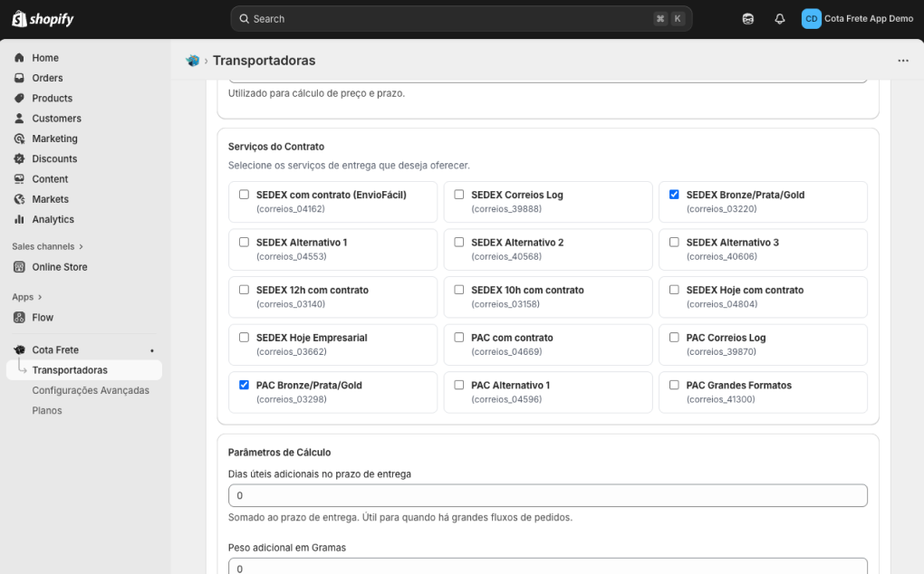Image resolution: width=924 pixels, height=574 pixels.
Task: Click the Orders inbox icon
Action: 19,78
